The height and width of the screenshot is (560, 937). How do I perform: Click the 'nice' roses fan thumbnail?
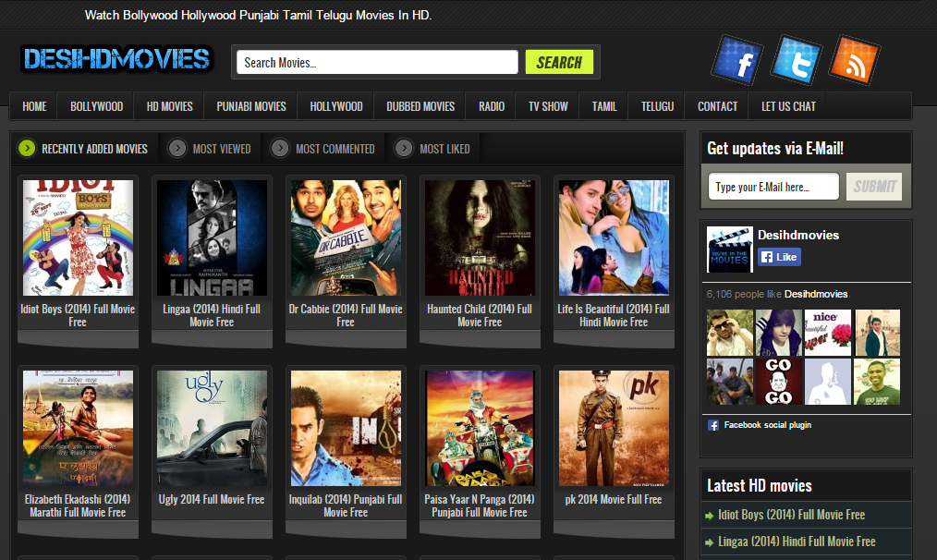click(x=828, y=333)
